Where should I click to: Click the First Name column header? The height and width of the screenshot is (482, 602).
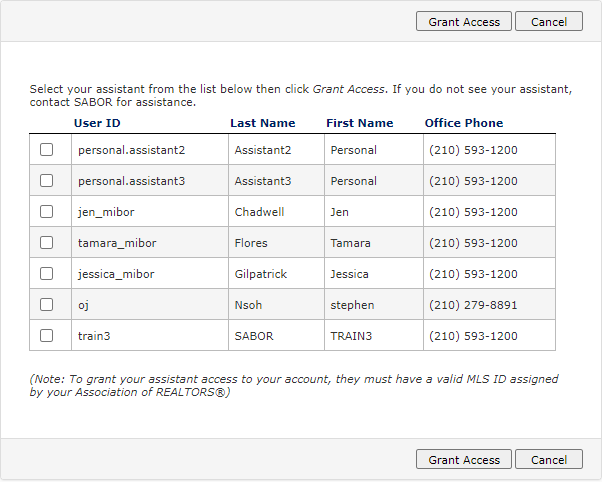click(x=360, y=123)
